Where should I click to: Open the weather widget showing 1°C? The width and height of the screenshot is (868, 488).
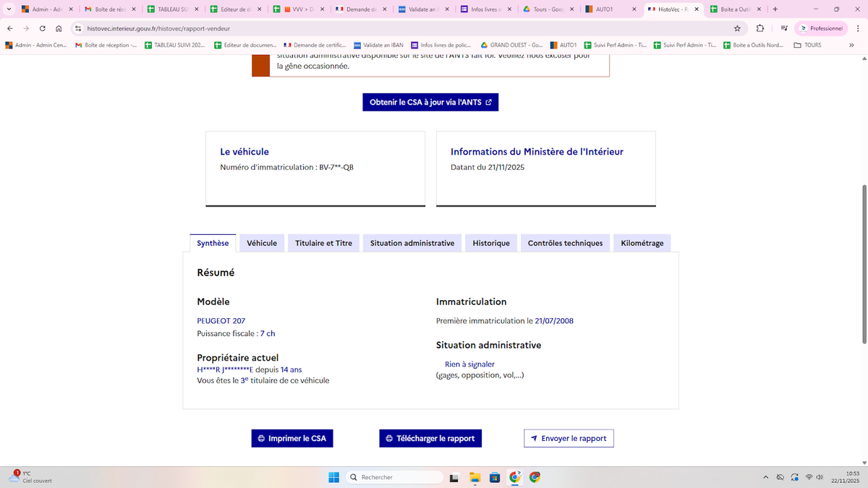(x=30, y=476)
